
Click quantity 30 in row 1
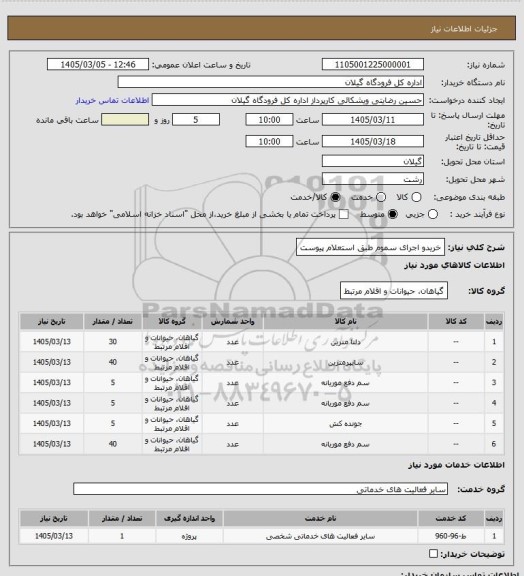coord(112,342)
